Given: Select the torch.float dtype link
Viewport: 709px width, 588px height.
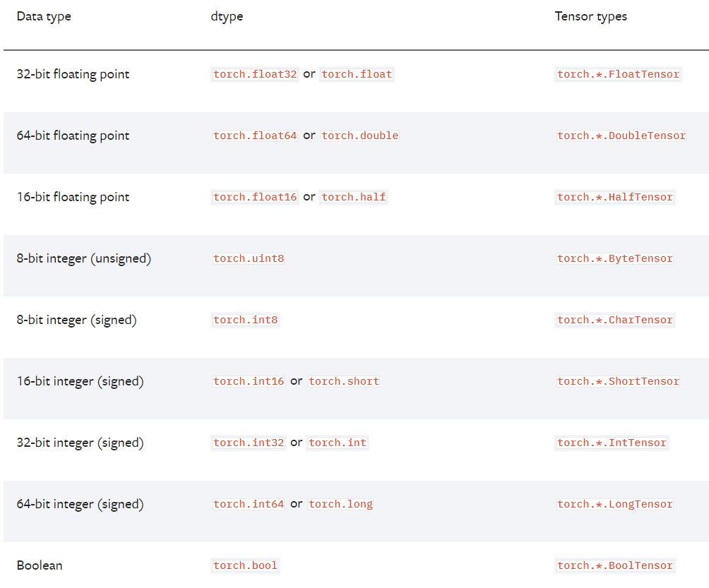Looking at the screenshot, I should pyautogui.click(x=357, y=74).
